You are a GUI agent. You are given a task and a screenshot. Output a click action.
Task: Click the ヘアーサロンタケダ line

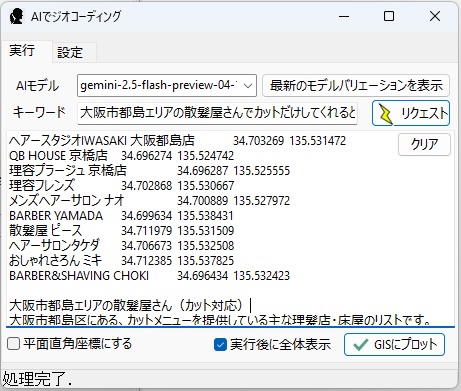[122, 246]
